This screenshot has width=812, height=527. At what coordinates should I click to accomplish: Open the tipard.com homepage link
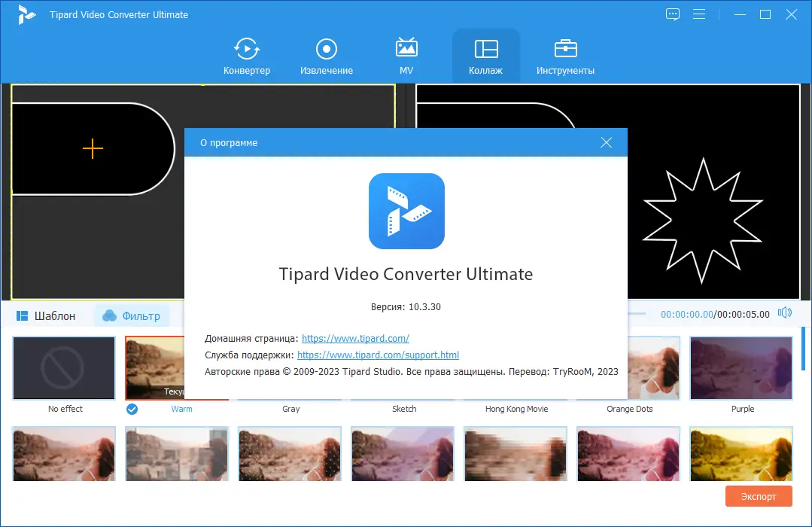(355, 338)
